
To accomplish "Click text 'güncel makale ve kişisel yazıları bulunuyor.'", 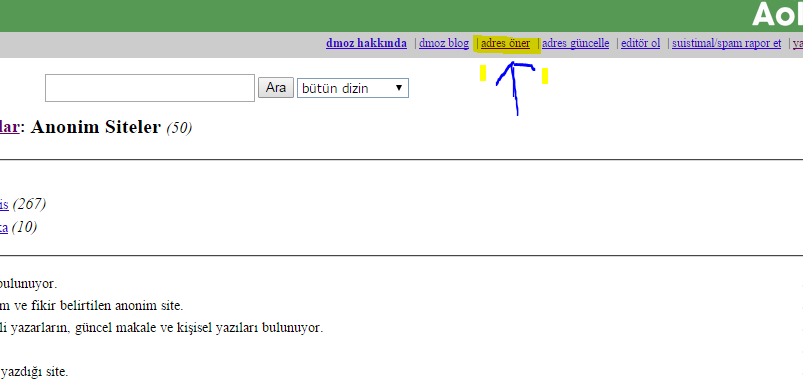I will point(199,328).
